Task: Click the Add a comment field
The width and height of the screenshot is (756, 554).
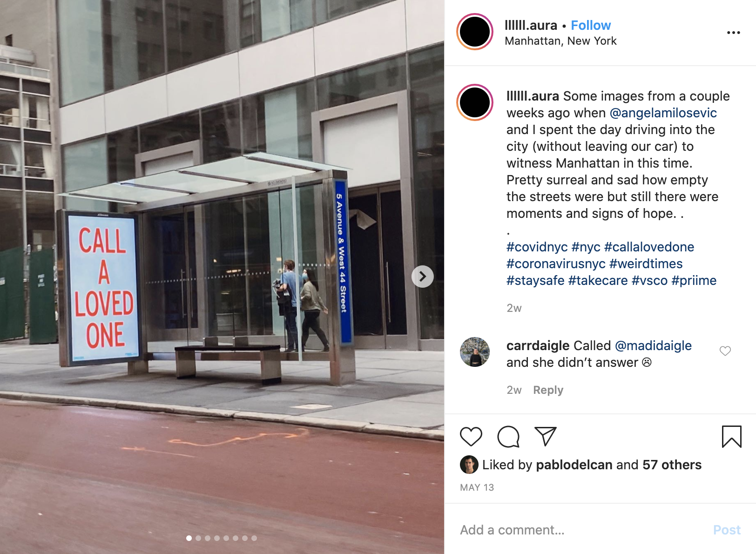Action: pyautogui.click(x=582, y=530)
